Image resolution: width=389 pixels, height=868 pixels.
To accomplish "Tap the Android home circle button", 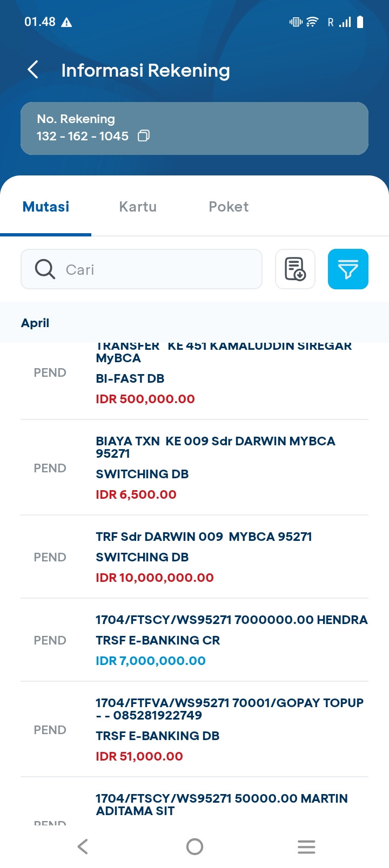I will [x=194, y=846].
